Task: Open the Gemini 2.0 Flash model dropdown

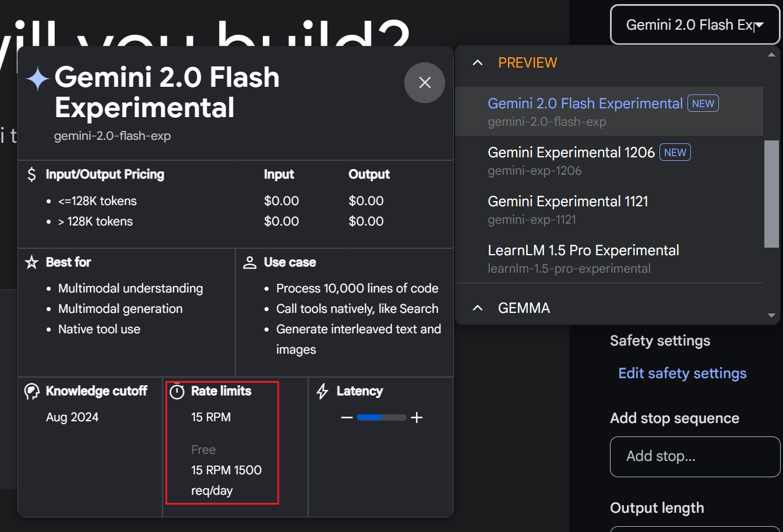Action: [695, 24]
